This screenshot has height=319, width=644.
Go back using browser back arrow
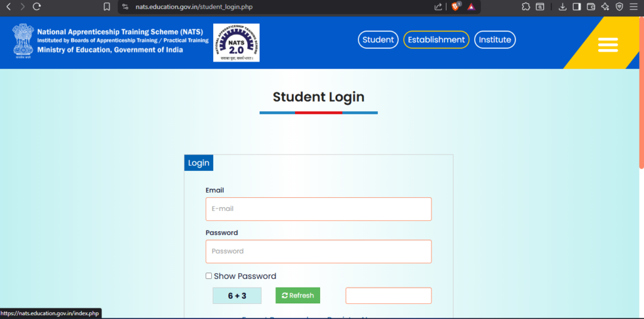tap(8, 6)
